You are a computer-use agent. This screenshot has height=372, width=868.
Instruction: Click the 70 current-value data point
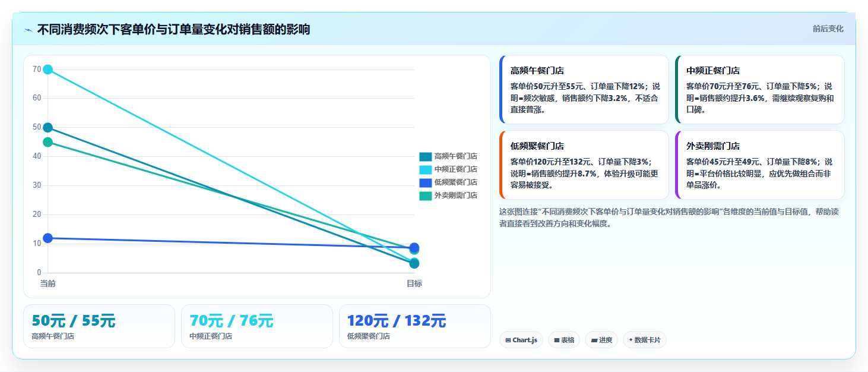tap(48, 70)
